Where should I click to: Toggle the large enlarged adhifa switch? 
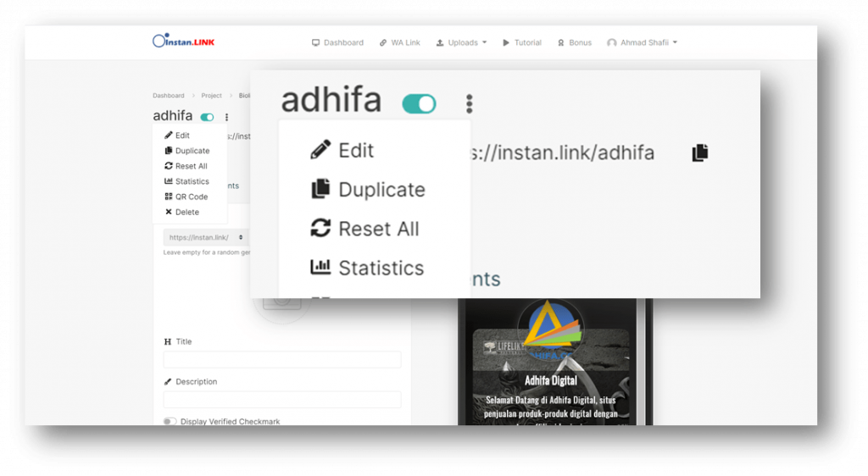coord(419,103)
